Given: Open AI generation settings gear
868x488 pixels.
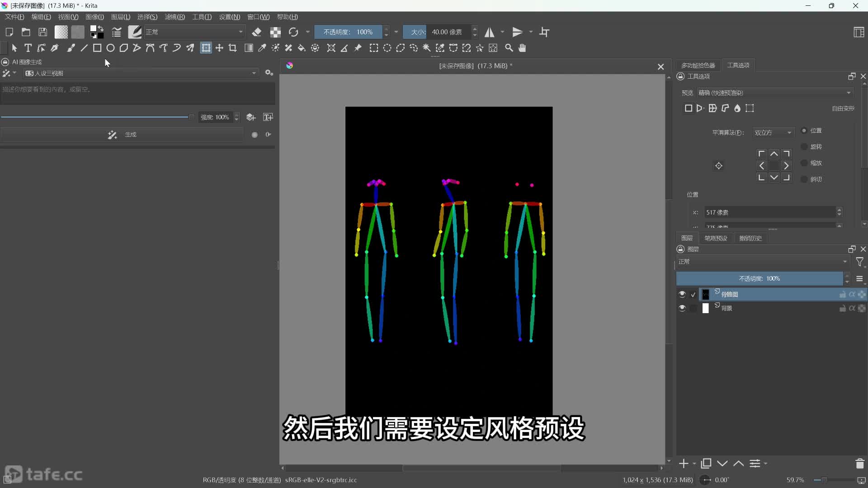Looking at the screenshot, I should click(269, 73).
